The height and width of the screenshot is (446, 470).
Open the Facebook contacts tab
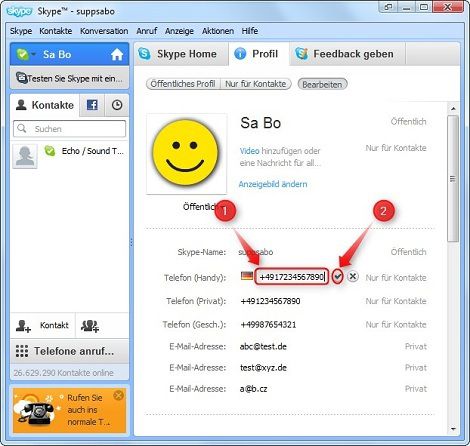[x=92, y=105]
